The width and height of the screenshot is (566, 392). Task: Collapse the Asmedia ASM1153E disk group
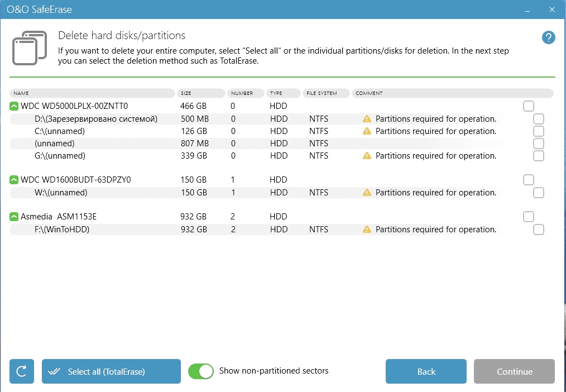pos(14,217)
